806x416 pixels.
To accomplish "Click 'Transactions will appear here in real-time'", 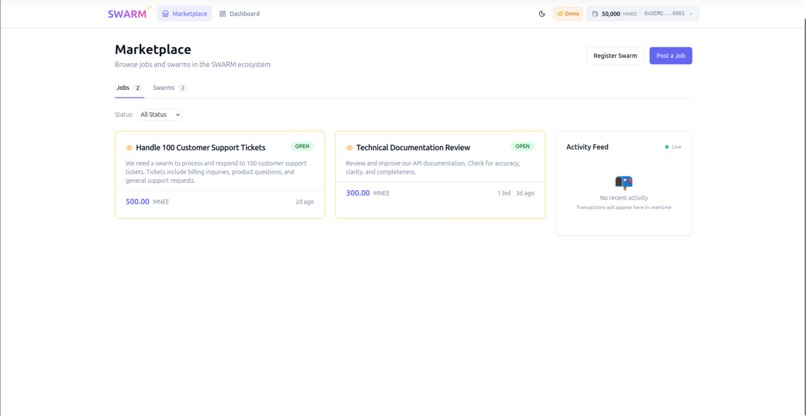I will [x=624, y=208].
